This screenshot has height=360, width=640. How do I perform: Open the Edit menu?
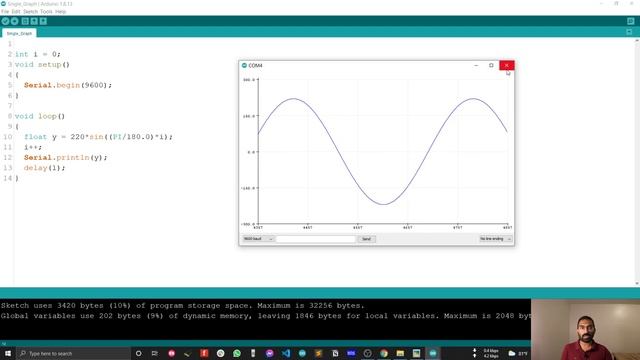pos(16,11)
